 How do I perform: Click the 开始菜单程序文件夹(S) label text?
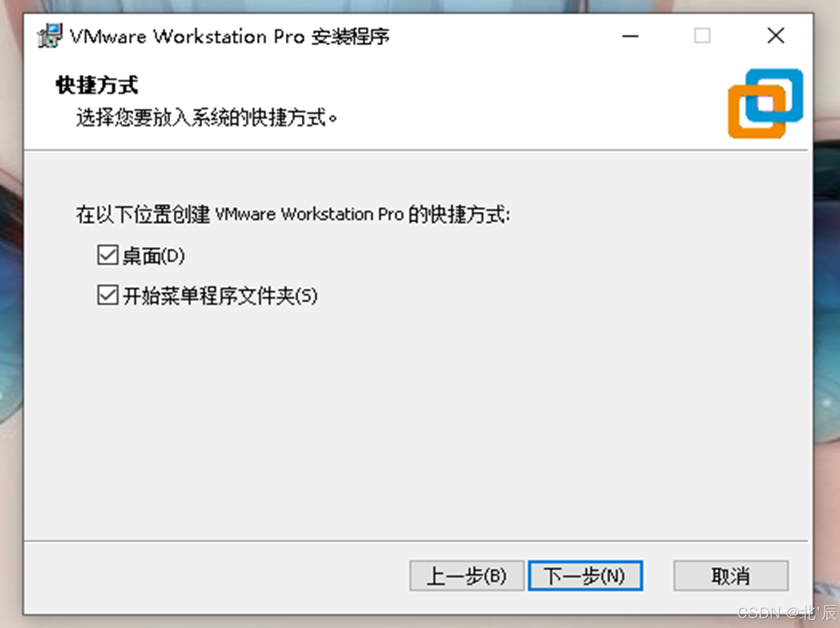click(x=220, y=296)
